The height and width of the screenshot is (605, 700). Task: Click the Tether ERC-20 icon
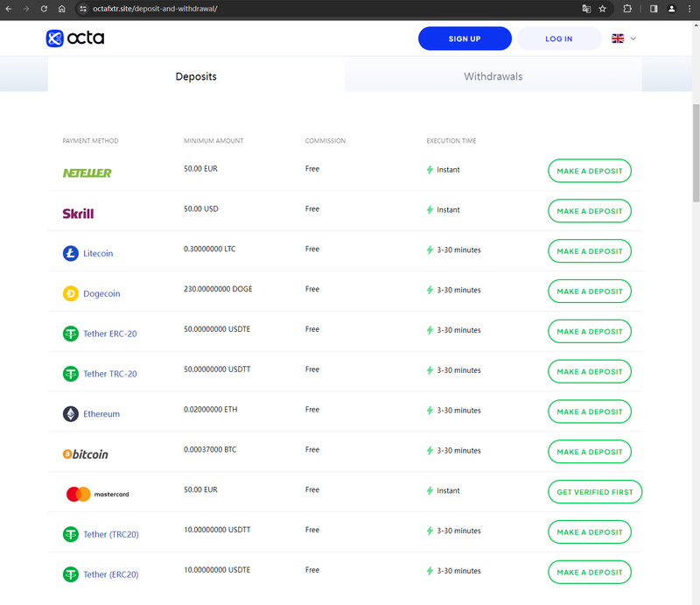[71, 334]
